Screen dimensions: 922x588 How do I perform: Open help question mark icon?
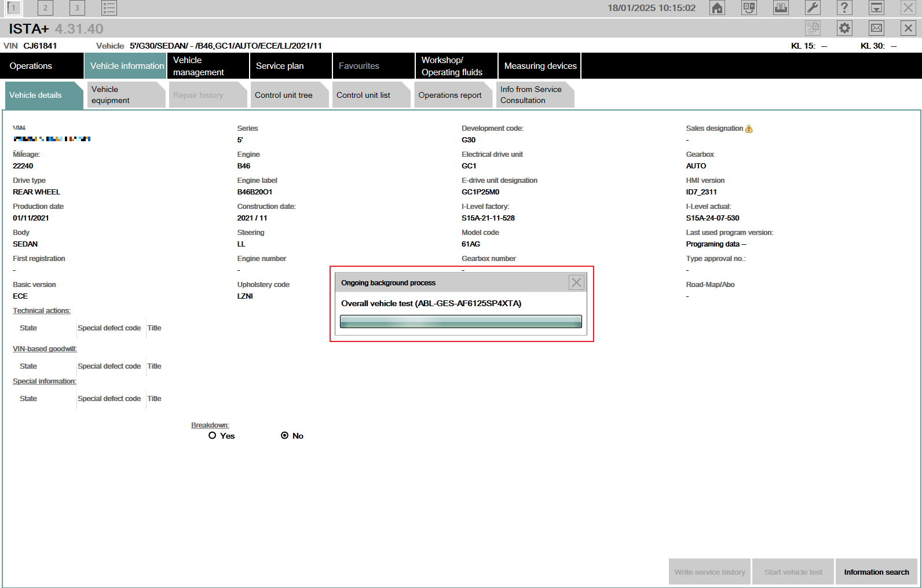tap(844, 8)
